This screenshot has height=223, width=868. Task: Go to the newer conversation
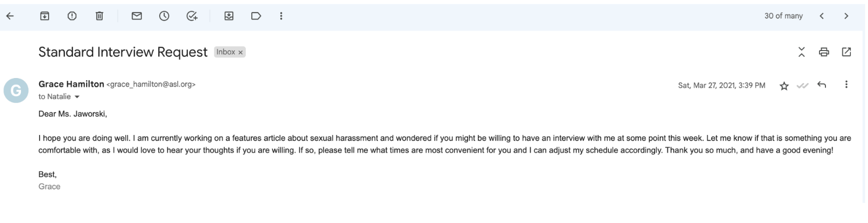click(822, 16)
